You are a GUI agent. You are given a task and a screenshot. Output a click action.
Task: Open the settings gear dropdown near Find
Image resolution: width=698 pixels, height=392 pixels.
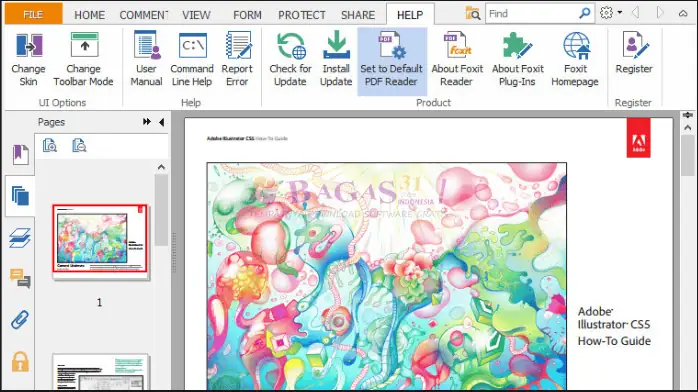pos(611,13)
